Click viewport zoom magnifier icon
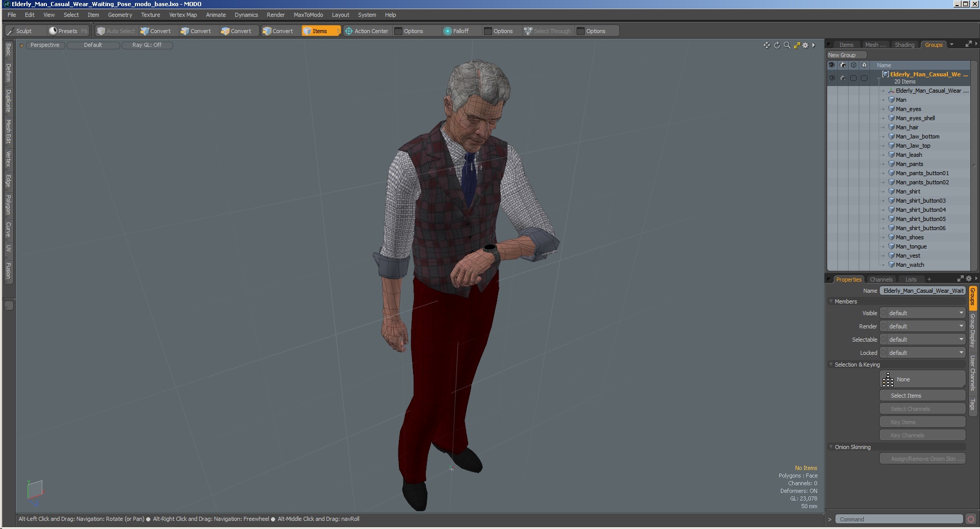The image size is (980, 529). [x=787, y=45]
